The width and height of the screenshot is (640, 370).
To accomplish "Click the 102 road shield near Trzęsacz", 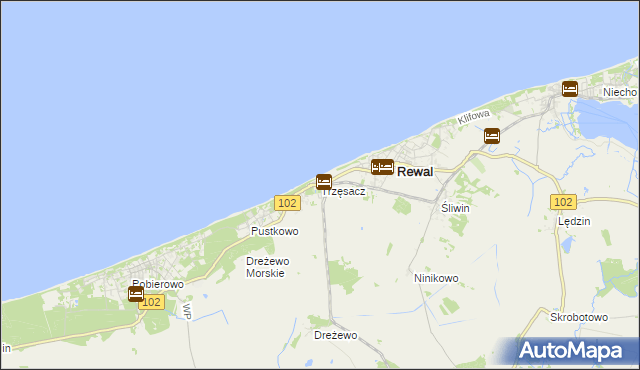I will point(287,203).
